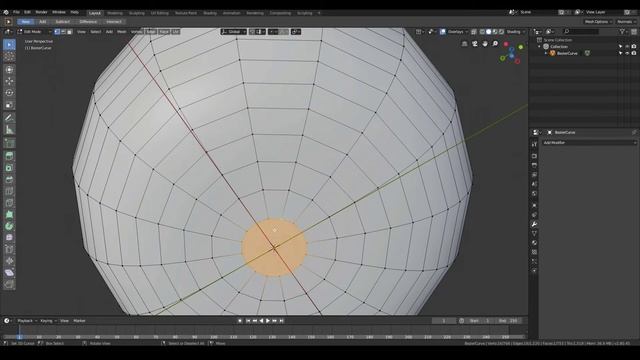Select the Annotate pencil tool
This screenshot has width=640, height=360.
(x=9, y=118)
